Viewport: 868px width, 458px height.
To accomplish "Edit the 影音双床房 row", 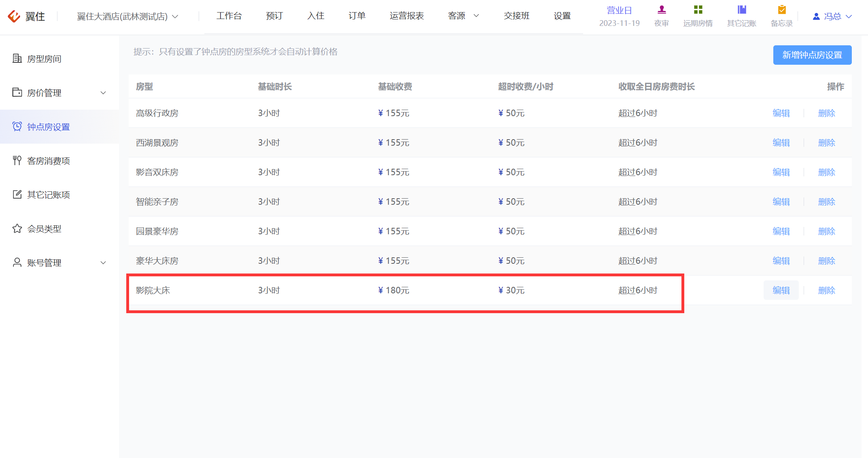I will click(x=781, y=172).
